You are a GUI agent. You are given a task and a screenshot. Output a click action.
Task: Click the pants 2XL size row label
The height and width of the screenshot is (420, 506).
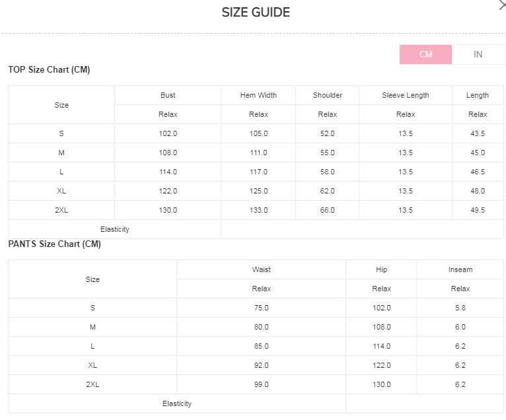click(x=92, y=384)
